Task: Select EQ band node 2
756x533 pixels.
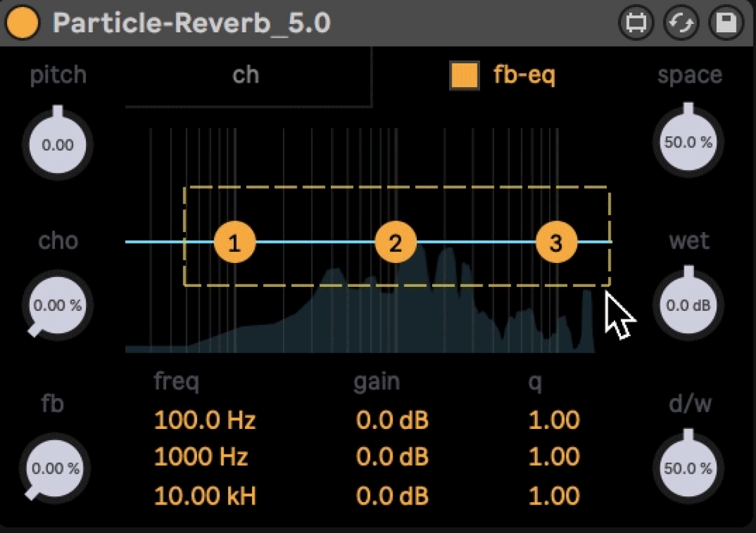Action: pos(395,242)
